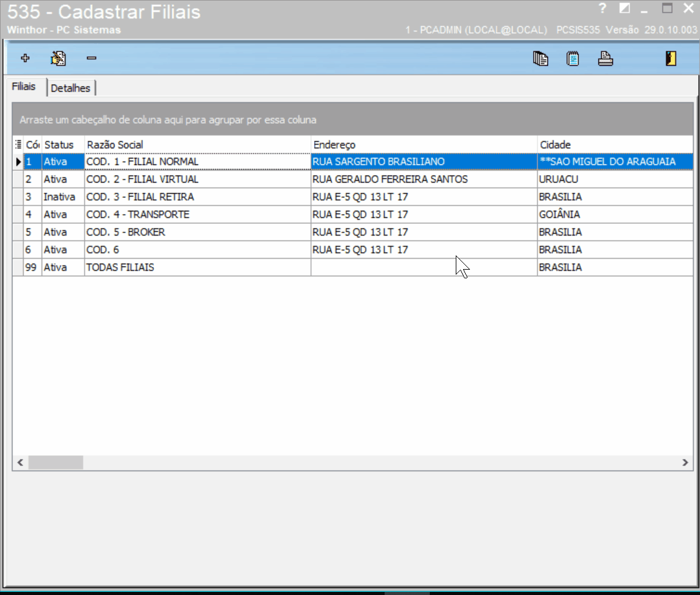Screen dimensions: 700x595
Task: Click the plus icon to add branch
Action: point(25,58)
